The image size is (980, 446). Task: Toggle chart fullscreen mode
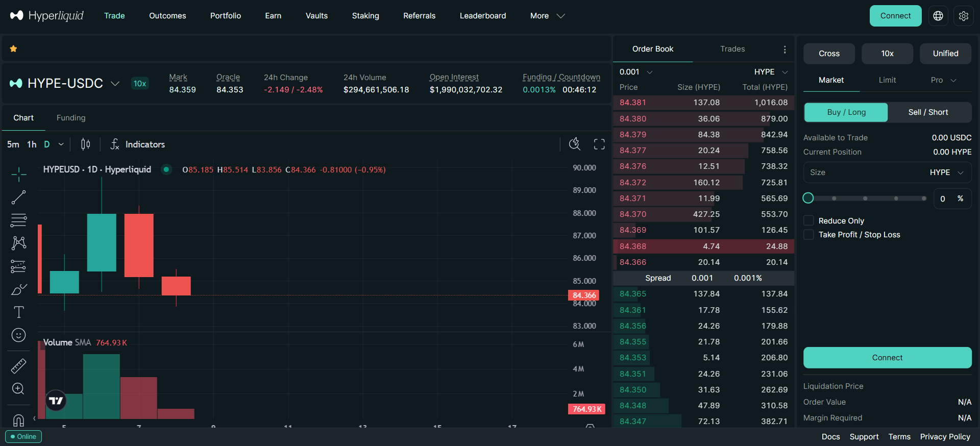(x=599, y=144)
